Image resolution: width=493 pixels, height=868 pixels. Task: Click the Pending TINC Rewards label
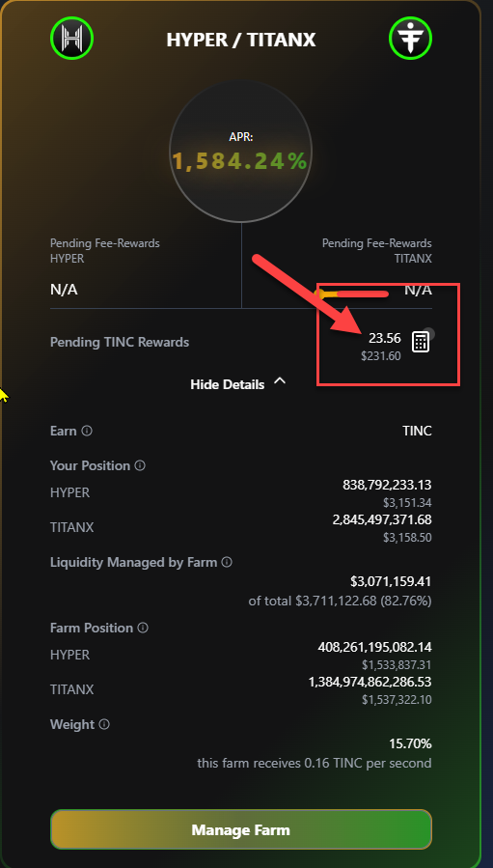pos(120,342)
